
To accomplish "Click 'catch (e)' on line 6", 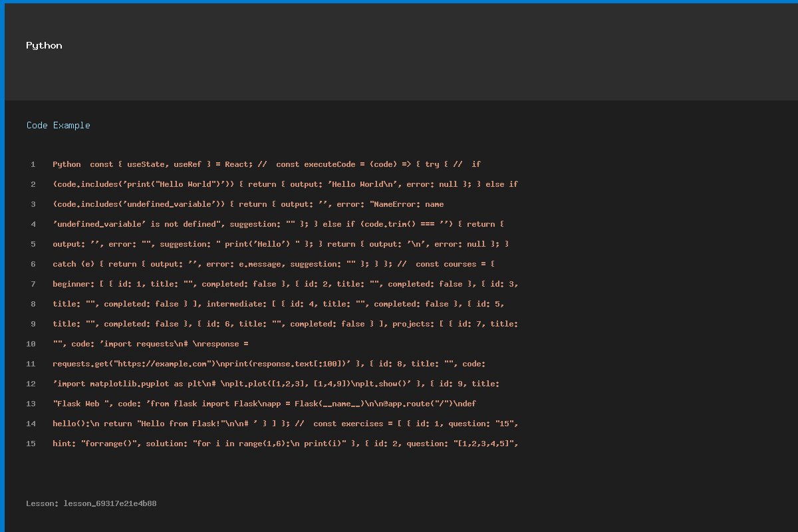I will 74,264.
